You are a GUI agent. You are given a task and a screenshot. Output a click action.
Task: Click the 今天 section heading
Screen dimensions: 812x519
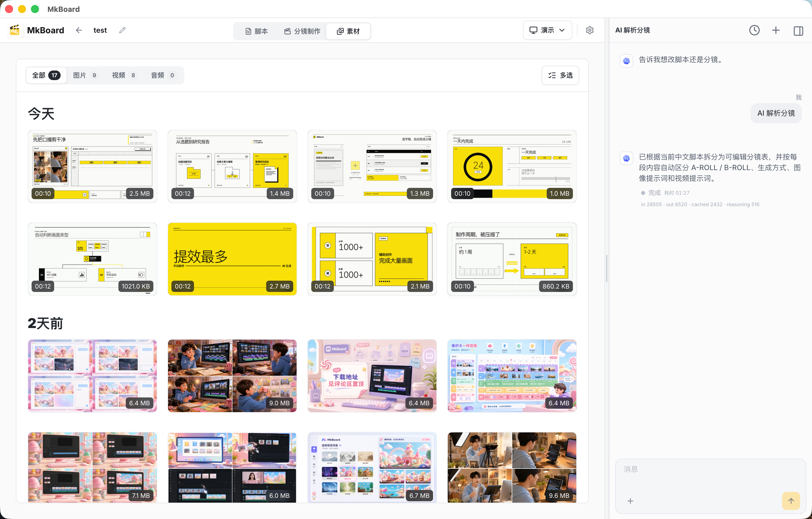[x=41, y=114]
